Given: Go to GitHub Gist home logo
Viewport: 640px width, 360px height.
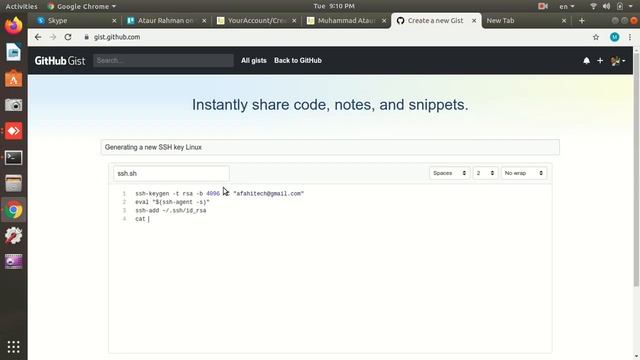Looking at the screenshot, I should click(60, 61).
